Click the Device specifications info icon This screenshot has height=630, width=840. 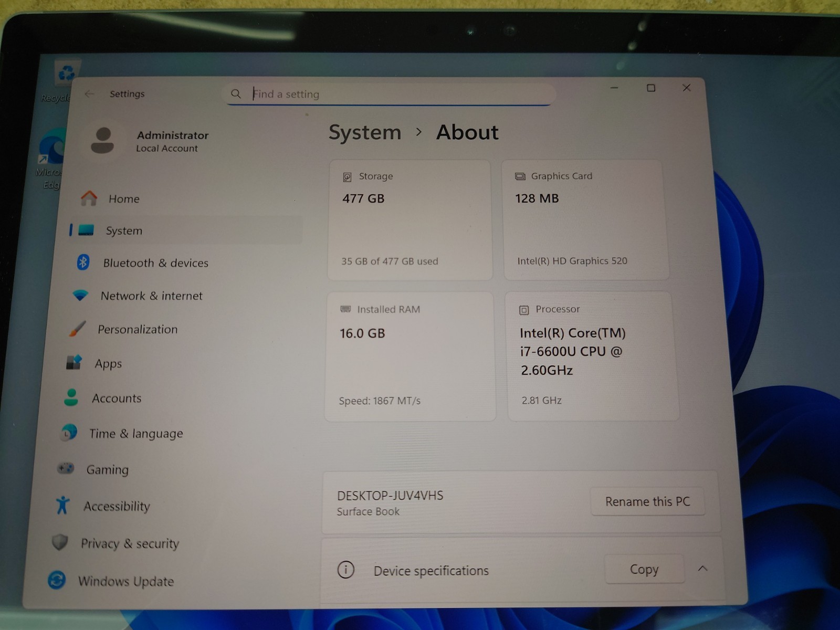[x=345, y=569]
